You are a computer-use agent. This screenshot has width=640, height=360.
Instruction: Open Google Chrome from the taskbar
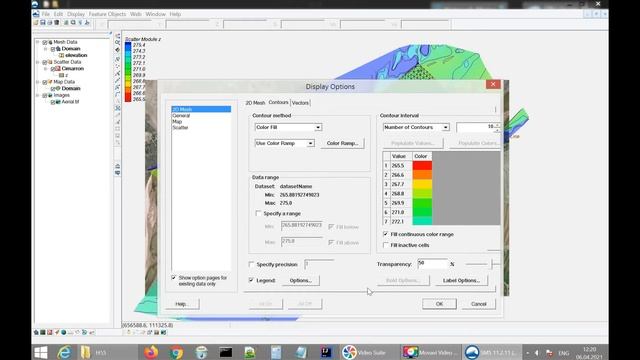point(176,352)
